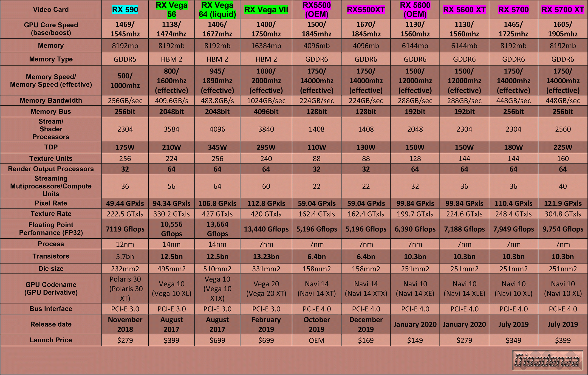Select the 5.7bn transistors cell
The width and height of the screenshot is (588, 375).
125,256
